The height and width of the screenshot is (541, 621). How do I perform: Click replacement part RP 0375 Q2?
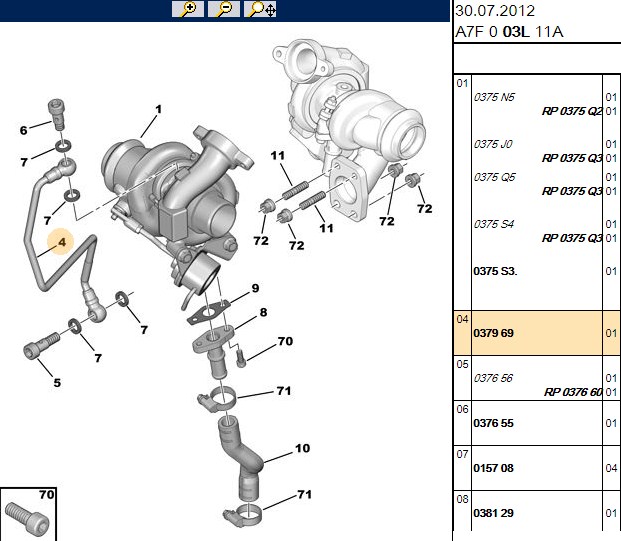[572, 111]
